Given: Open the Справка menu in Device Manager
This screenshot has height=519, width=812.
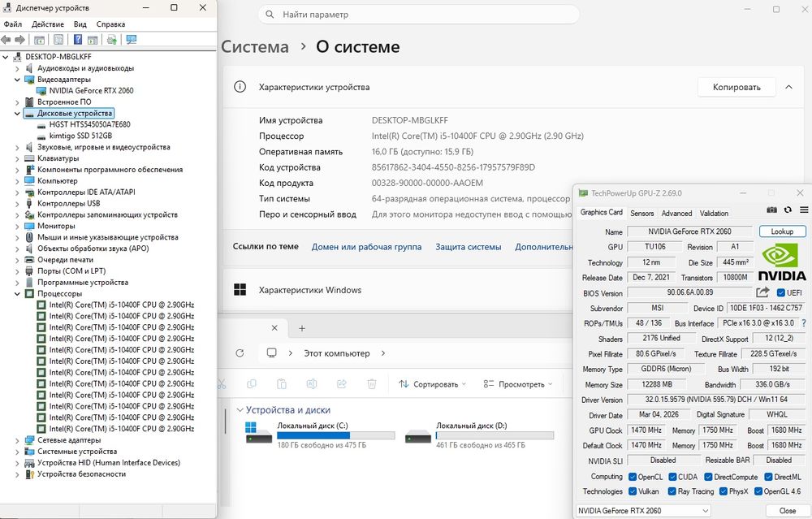Looking at the screenshot, I should [110, 24].
